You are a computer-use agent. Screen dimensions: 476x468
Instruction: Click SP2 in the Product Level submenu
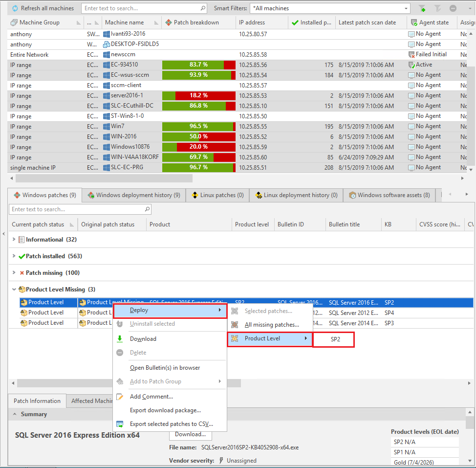(x=334, y=339)
